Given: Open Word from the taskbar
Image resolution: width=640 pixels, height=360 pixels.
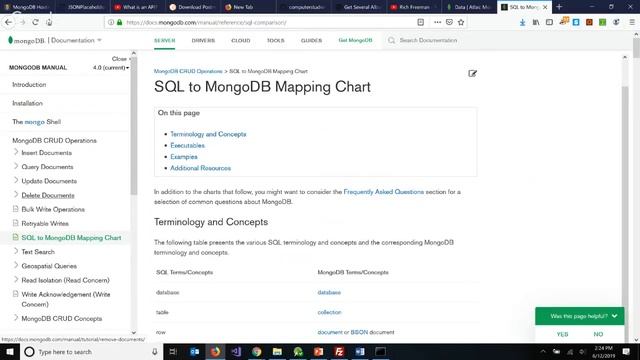Looking at the screenshot, I should tap(360, 351).
